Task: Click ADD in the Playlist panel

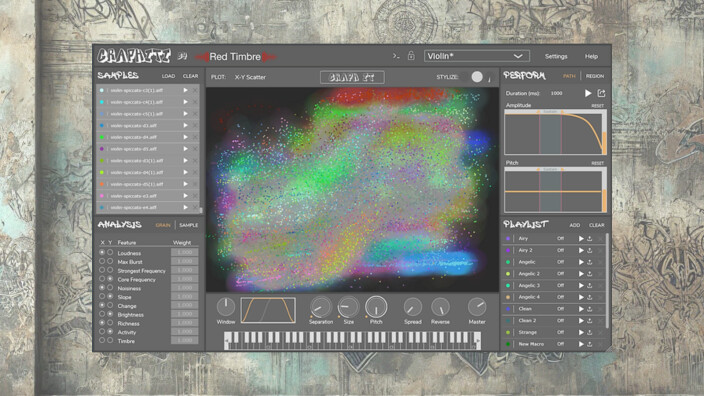Action: (575, 225)
